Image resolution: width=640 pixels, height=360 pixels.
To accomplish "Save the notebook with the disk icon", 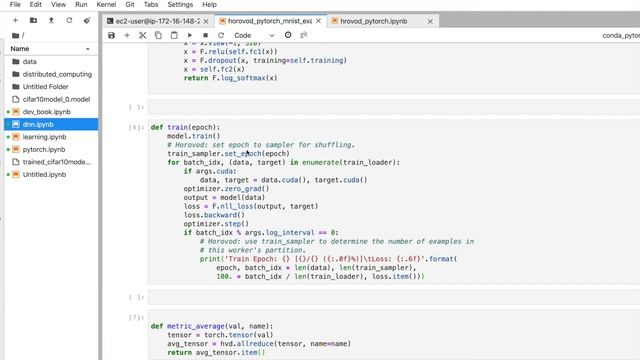I will (111, 36).
